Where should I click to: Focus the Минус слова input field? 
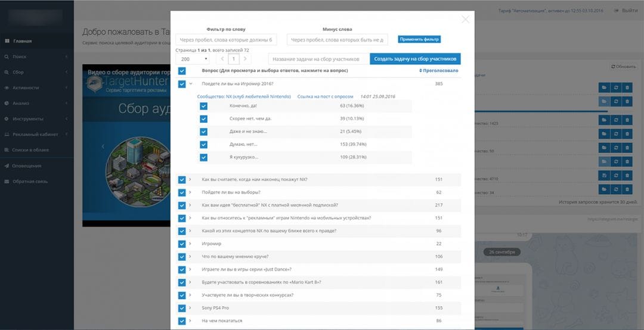coord(337,40)
